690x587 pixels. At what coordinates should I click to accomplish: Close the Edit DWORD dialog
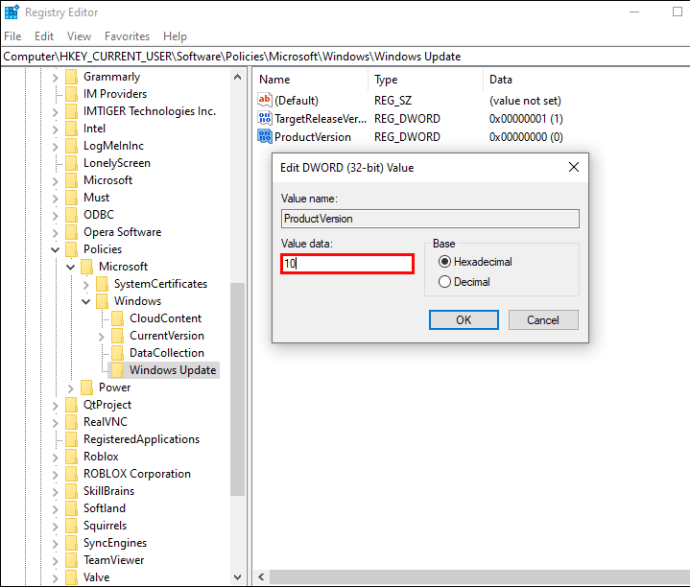click(573, 167)
